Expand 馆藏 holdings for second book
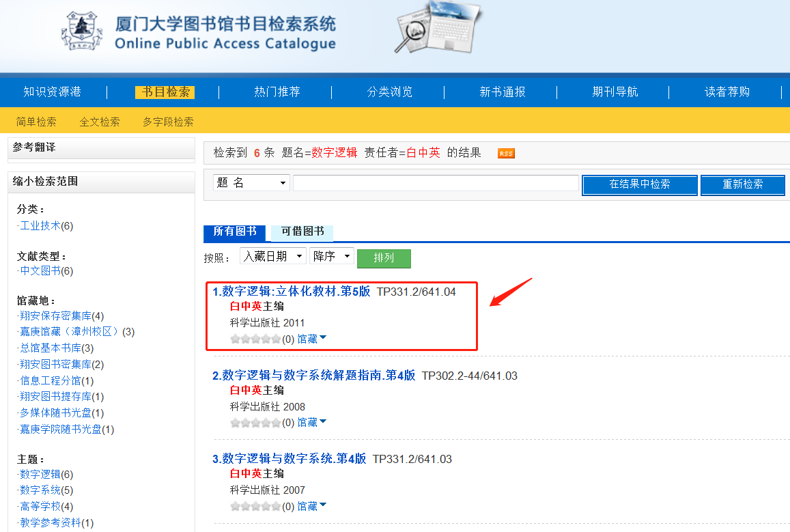This screenshot has height=532, width=790. 311,423
